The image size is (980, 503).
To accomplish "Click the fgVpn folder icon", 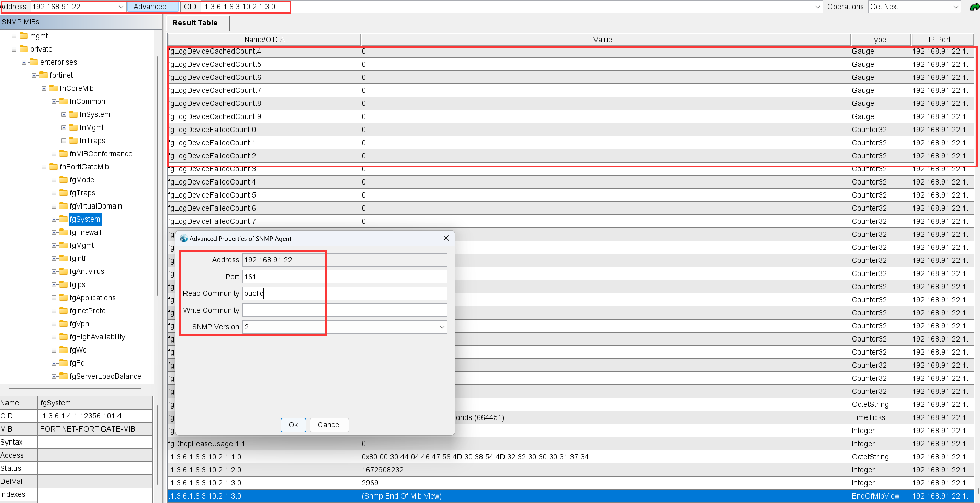I will pos(64,324).
